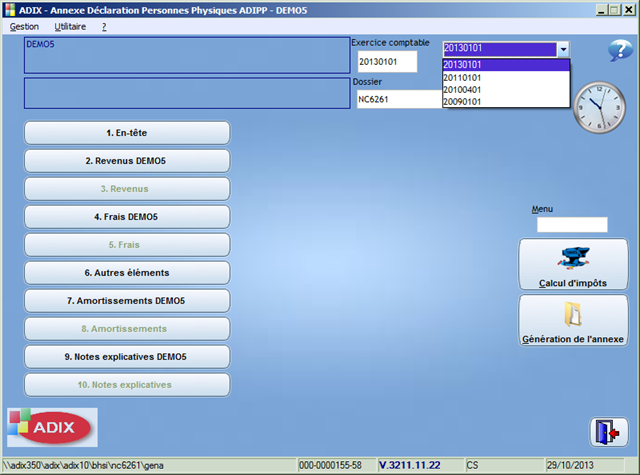Image resolution: width=640 pixels, height=475 pixels.
Task: Collapse the exercice year dropdown arrow
Action: point(563,49)
